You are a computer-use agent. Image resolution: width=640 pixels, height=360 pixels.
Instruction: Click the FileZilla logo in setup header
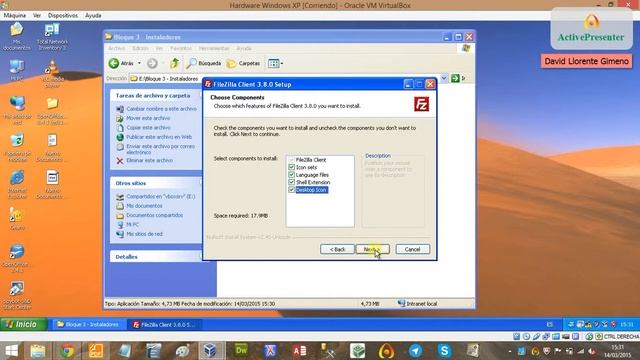click(421, 104)
